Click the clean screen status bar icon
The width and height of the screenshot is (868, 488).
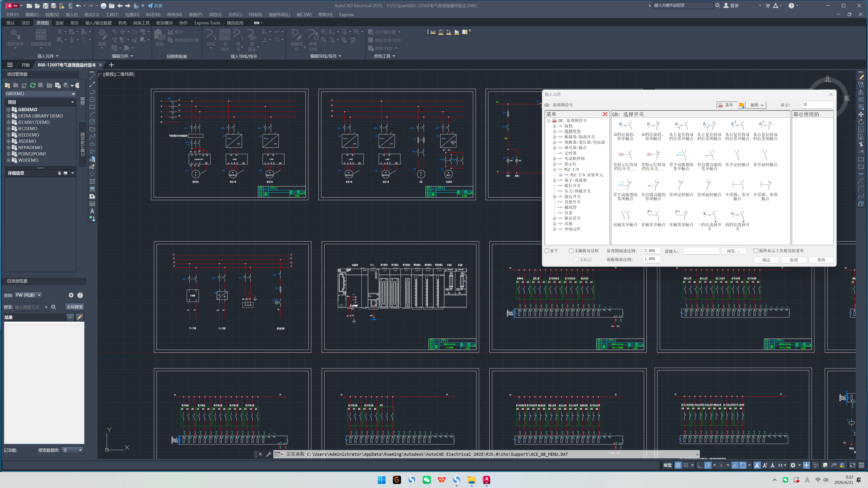coord(852,465)
